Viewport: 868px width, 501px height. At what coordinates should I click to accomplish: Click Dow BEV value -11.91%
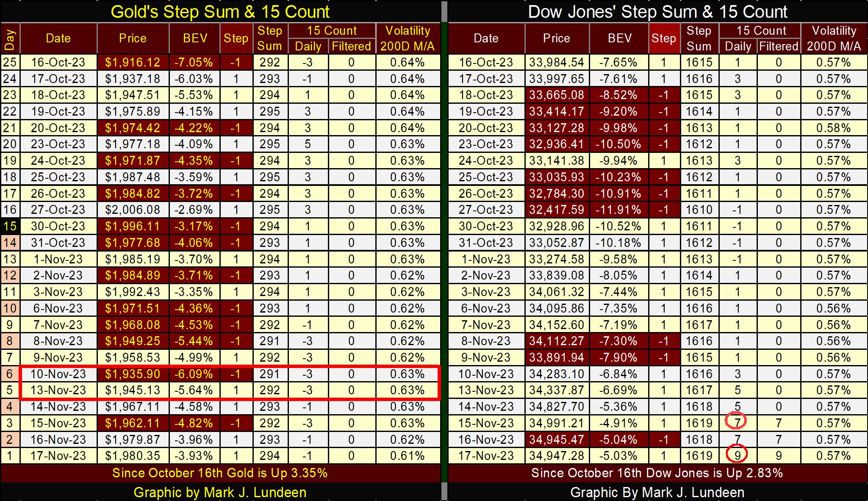pyautogui.click(x=620, y=210)
